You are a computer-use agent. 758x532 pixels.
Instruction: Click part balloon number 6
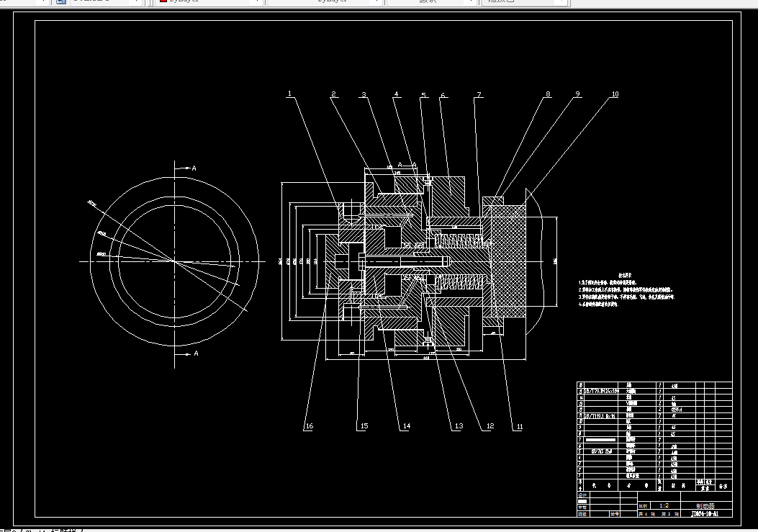[x=443, y=95]
